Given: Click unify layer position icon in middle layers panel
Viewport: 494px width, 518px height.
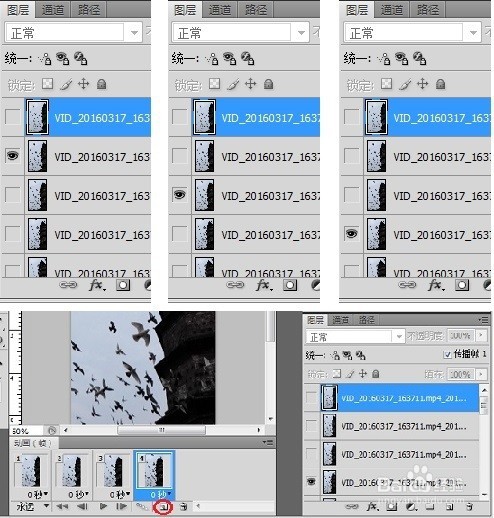Looking at the screenshot, I should pyautogui.click(x=212, y=58).
